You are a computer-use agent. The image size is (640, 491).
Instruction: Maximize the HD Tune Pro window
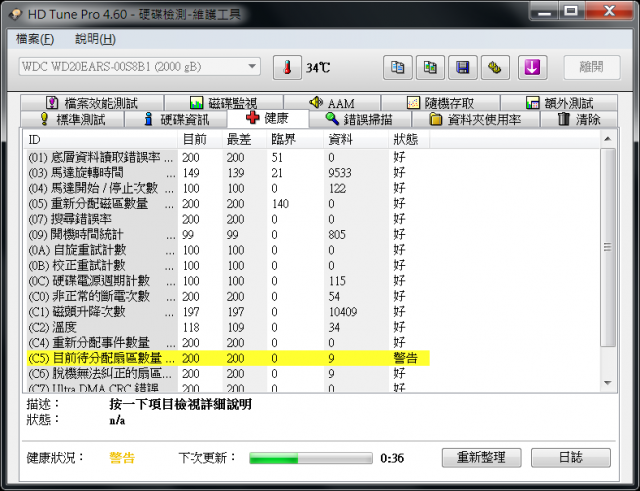(571, 11)
